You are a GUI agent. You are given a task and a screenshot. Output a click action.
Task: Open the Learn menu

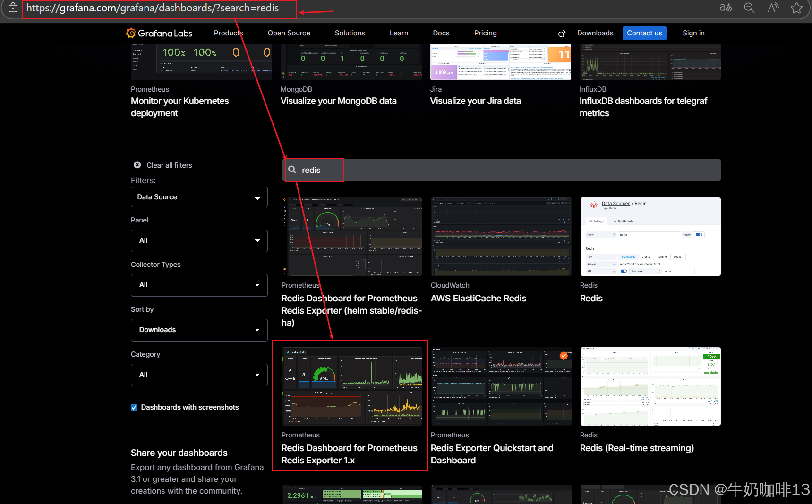[x=399, y=33]
